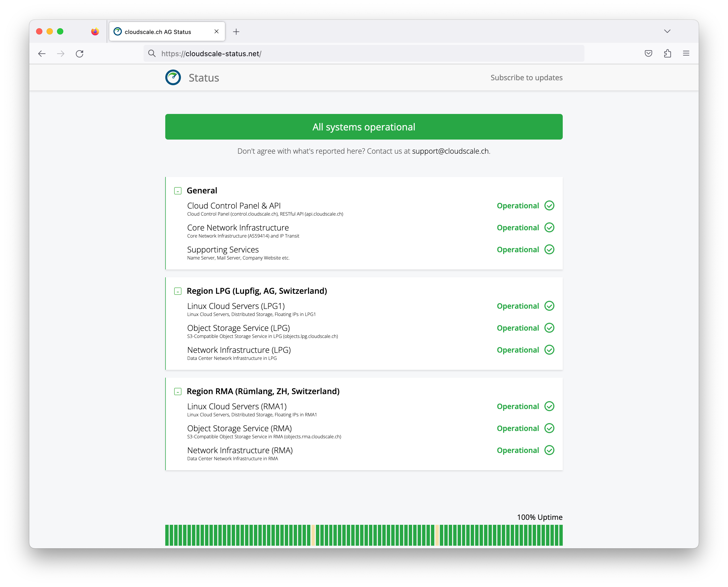Click the Subscribe to updates link
This screenshot has height=587, width=728.
click(x=527, y=77)
